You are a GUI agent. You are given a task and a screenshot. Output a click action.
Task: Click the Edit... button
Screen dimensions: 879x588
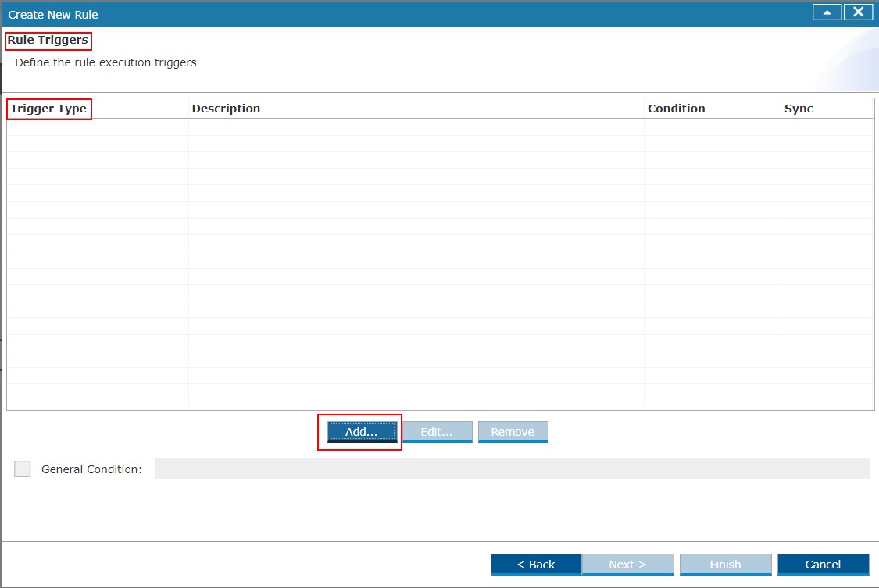tap(438, 432)
